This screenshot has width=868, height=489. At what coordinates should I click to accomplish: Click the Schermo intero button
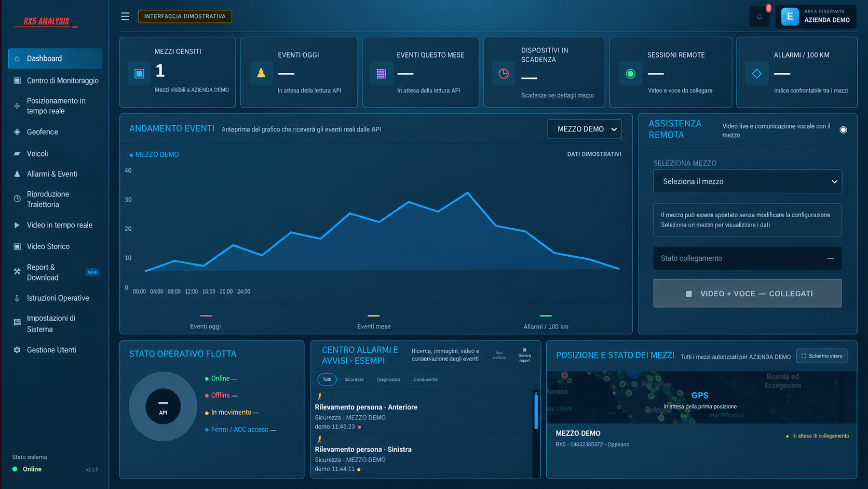822,356
